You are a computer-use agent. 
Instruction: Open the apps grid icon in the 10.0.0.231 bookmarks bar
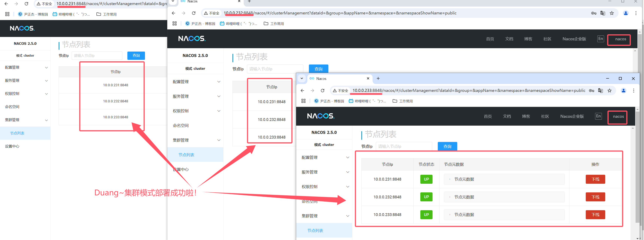pyautogui.click(x=7, y=14)
